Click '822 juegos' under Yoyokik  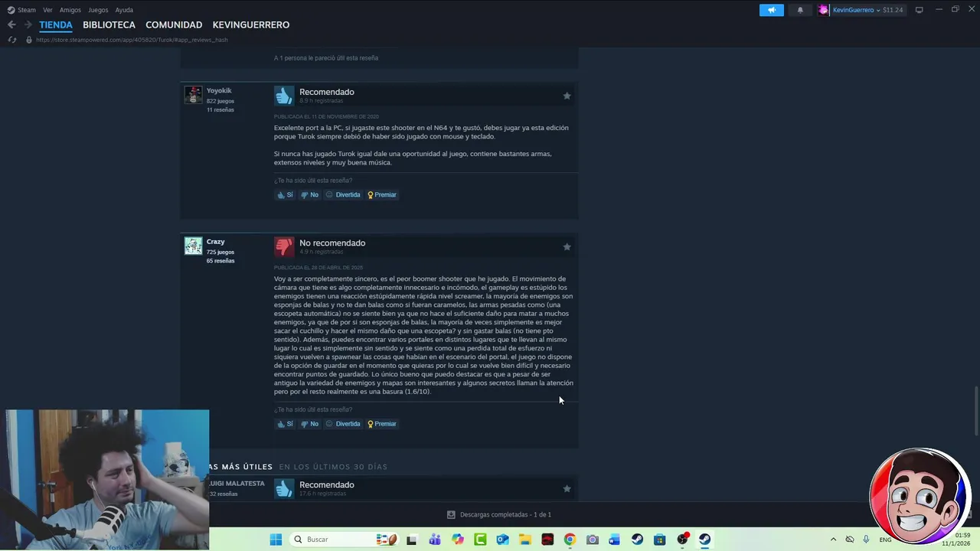coord(220,101)
